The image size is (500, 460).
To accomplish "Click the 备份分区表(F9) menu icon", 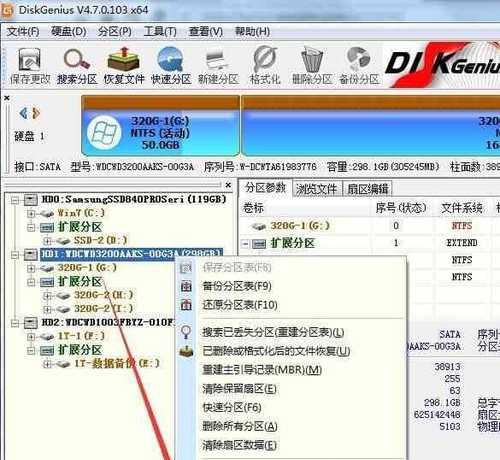I will pyautogui.click(x=186, y=286).
